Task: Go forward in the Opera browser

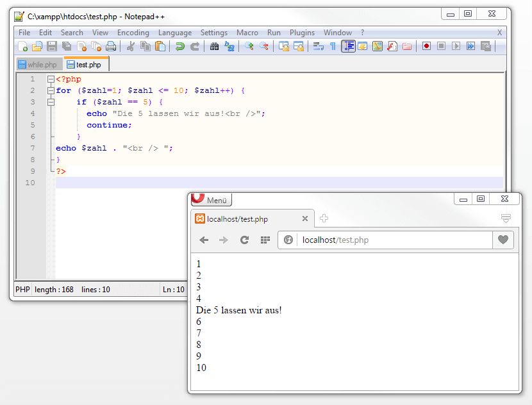Action: pos(224,240)
